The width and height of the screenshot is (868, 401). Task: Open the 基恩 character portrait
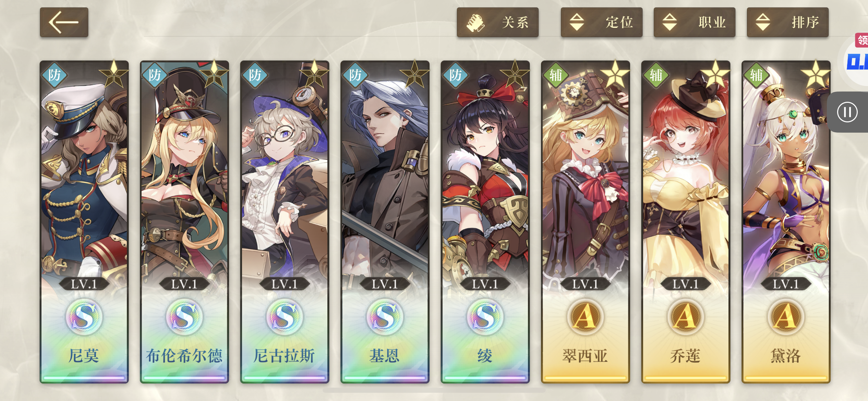tap(385, 171)
